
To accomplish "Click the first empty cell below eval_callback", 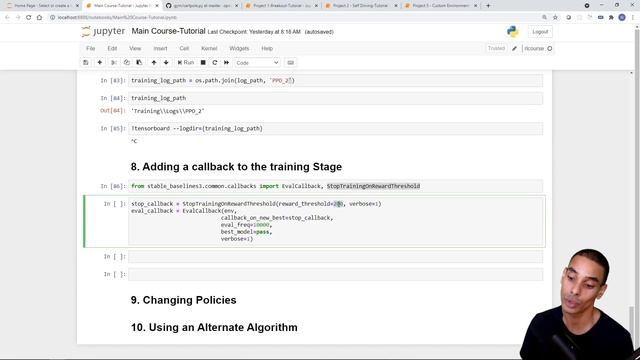I will point(336,257).
